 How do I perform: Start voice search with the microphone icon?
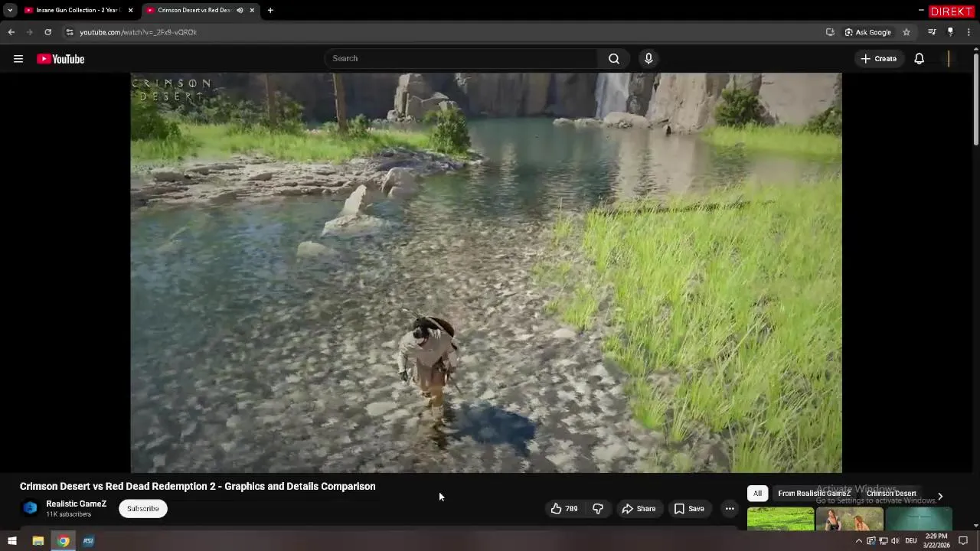[648, 58]
